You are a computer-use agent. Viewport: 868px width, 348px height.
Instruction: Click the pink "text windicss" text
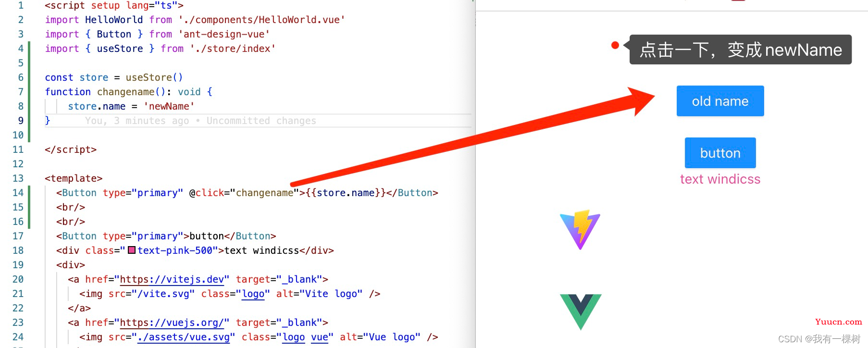[720, 179]
